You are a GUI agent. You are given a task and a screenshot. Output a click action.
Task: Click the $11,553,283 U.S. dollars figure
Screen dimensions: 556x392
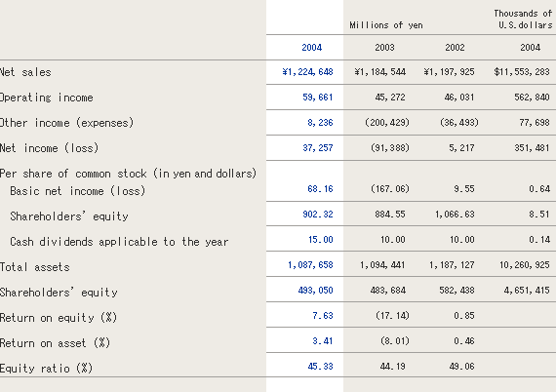click(x=522, y=72)
